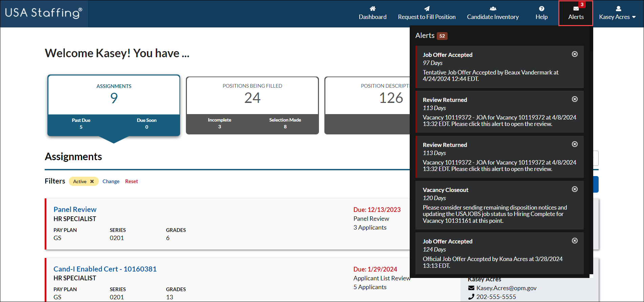This screenshot has width=644, height=302.
Task: Reset the assignment filters
Action: click(131, 181)
